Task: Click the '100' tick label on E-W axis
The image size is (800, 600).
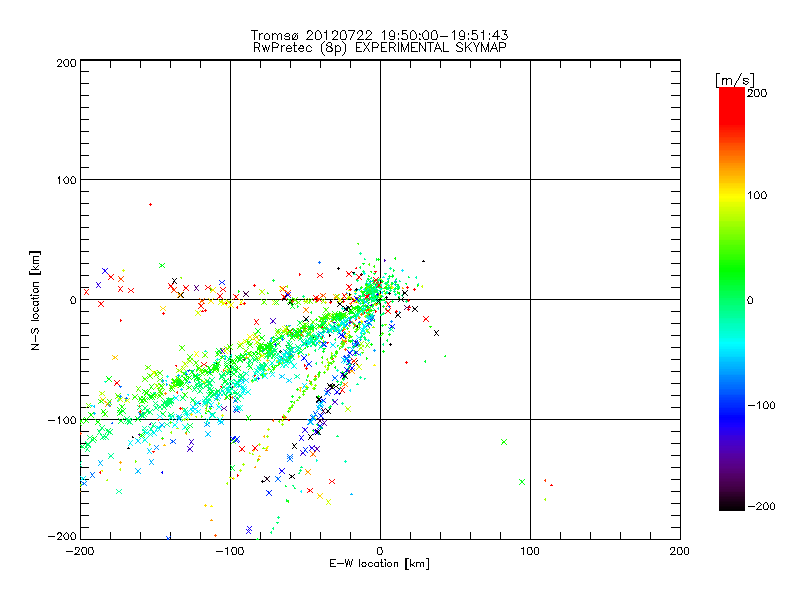Action: [x=530, y=551]
